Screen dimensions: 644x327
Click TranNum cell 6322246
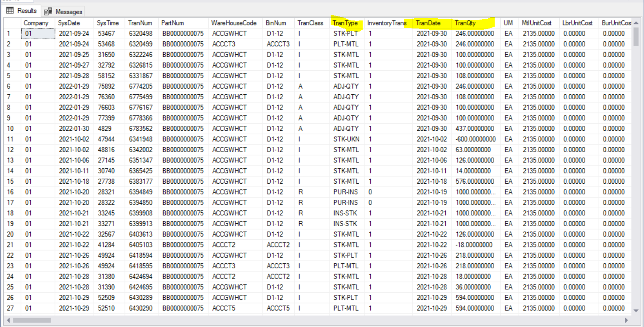tap(141, 55)
